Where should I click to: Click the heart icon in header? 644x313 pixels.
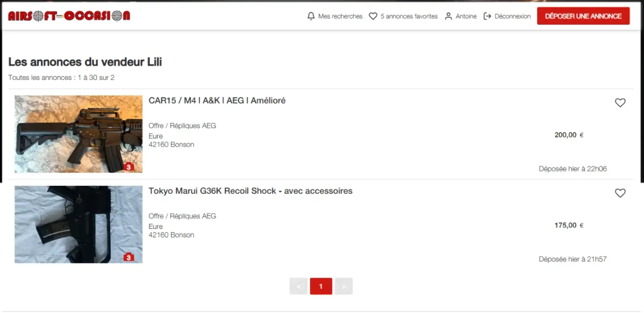coord(373,16)
